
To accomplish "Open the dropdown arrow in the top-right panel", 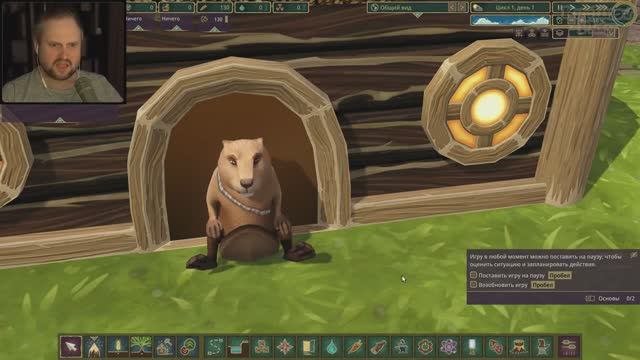I will (611, 33).
